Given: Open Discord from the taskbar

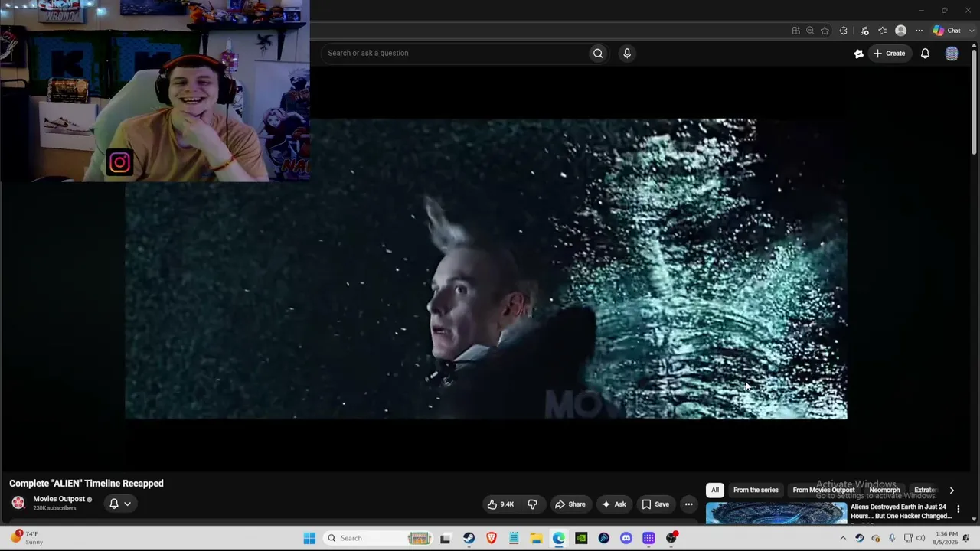Looking at the screenshot, I should pyautogui.click(x=626, y=538).
